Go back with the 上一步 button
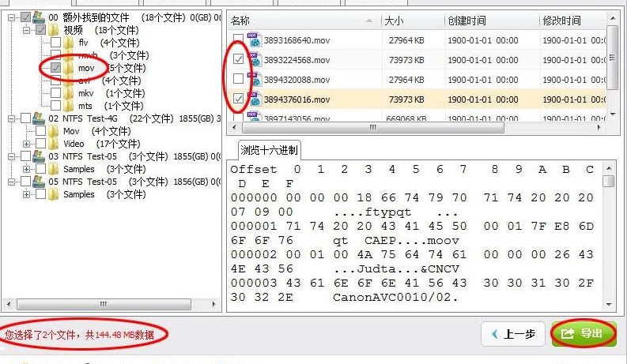 click(x=513, y=334)
